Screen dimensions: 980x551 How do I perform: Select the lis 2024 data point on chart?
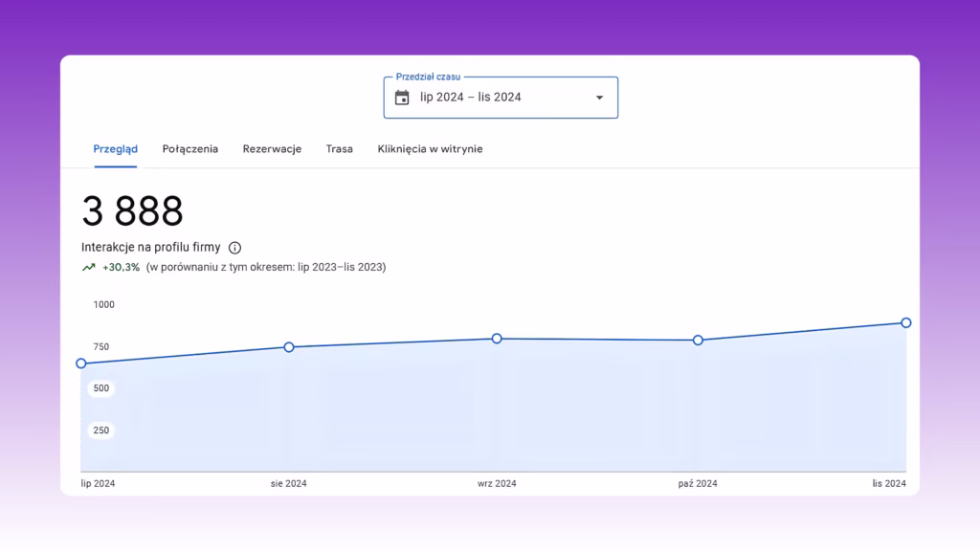(x=906, y=323)
